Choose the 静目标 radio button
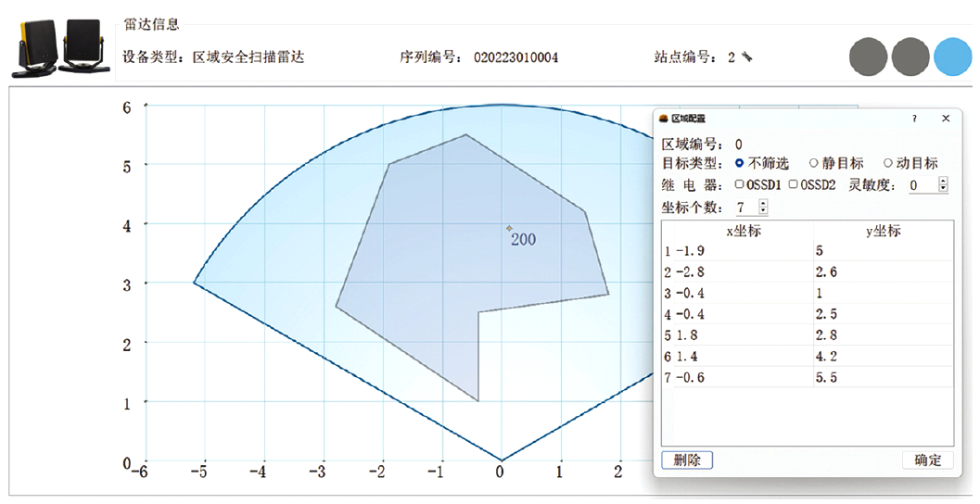 coord(814,163)
